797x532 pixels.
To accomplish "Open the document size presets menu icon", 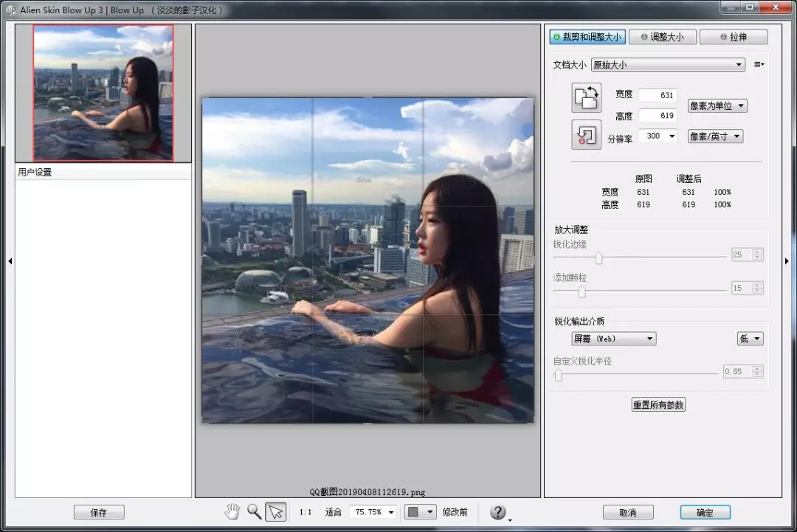I will (x=759, y=65).
